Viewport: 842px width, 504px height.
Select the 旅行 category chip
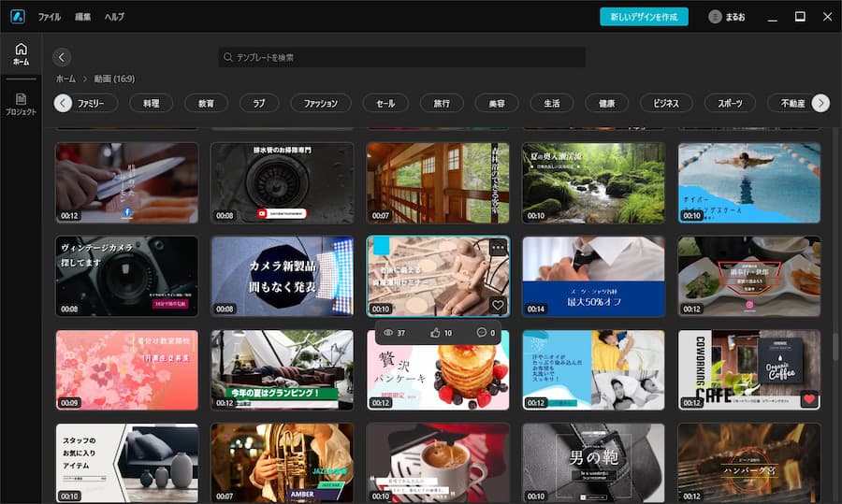442,103
